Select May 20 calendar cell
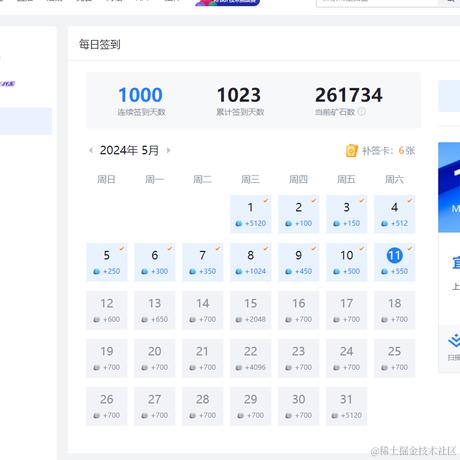Viewport: 460px width, 460px height. tap(155, 358)
